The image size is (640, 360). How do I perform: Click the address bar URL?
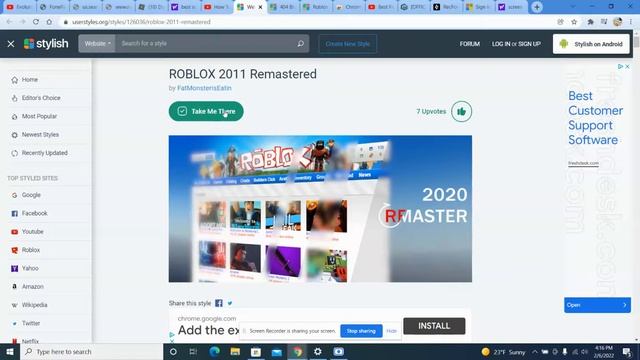coord(141,22)
